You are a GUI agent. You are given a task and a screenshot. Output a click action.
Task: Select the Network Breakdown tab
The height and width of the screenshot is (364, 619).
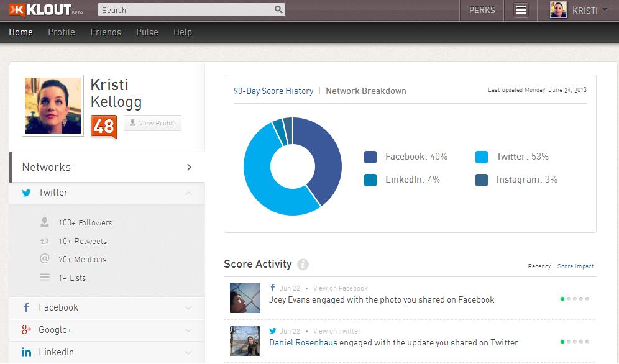[x=366, y=91]
